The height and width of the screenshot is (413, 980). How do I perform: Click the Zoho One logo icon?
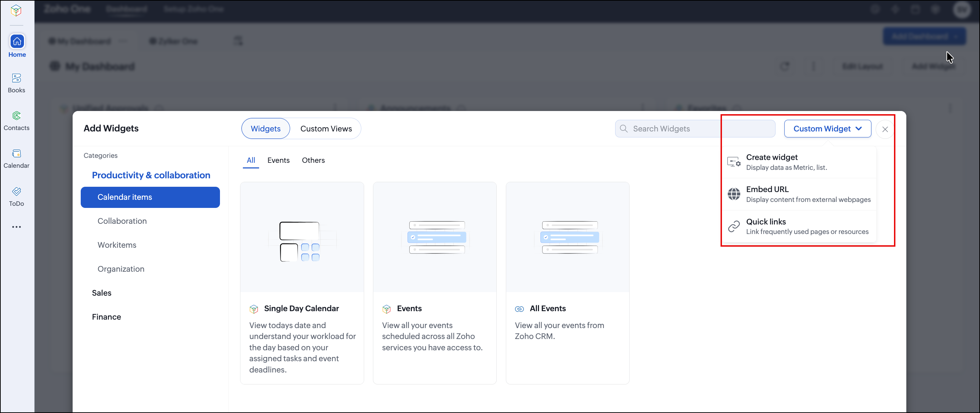(16, 10)
